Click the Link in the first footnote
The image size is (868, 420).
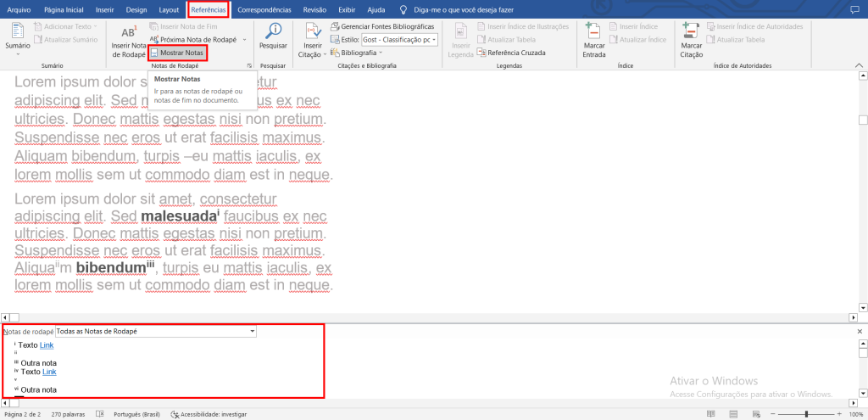point(47,345)
